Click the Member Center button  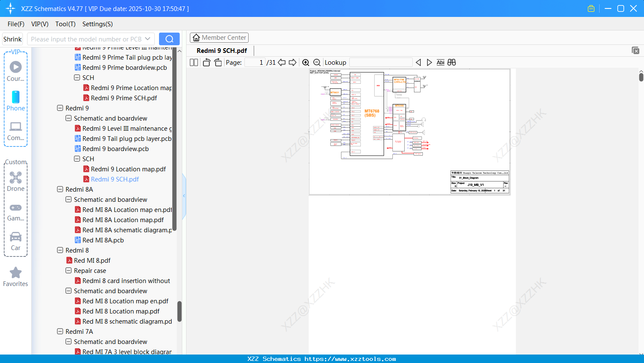(x=219, y=38)
